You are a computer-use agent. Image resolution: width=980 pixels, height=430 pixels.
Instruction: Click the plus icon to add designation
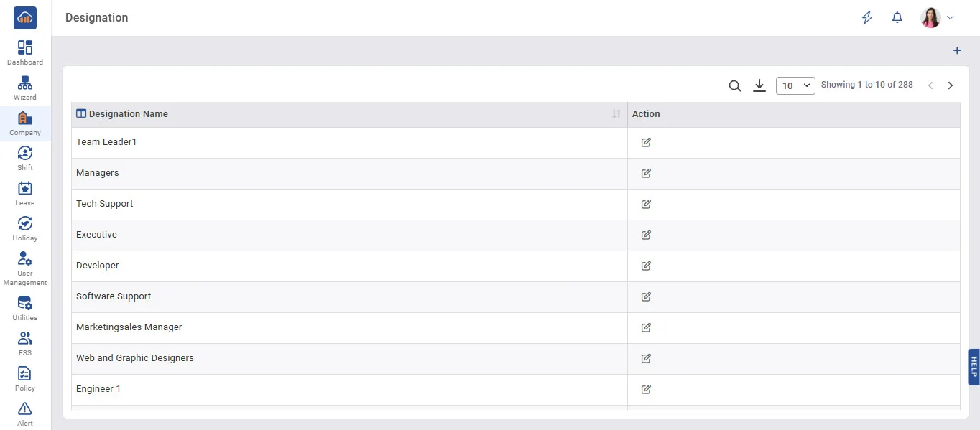tap(957, 51)
